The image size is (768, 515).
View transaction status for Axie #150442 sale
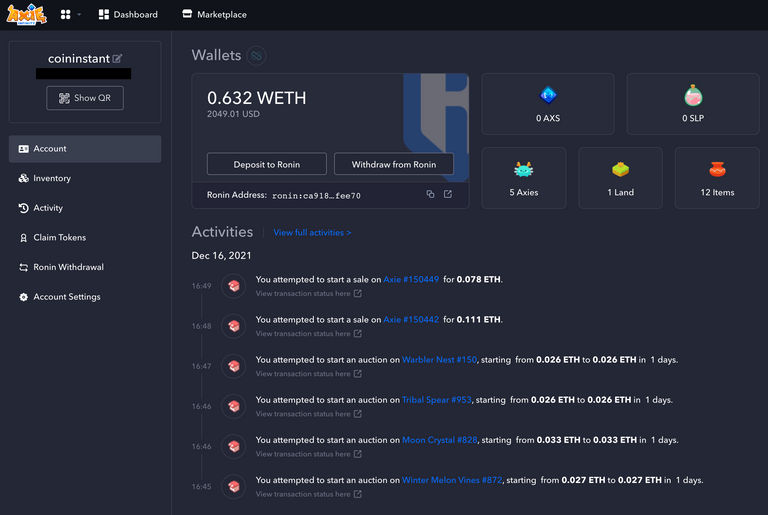309,334
